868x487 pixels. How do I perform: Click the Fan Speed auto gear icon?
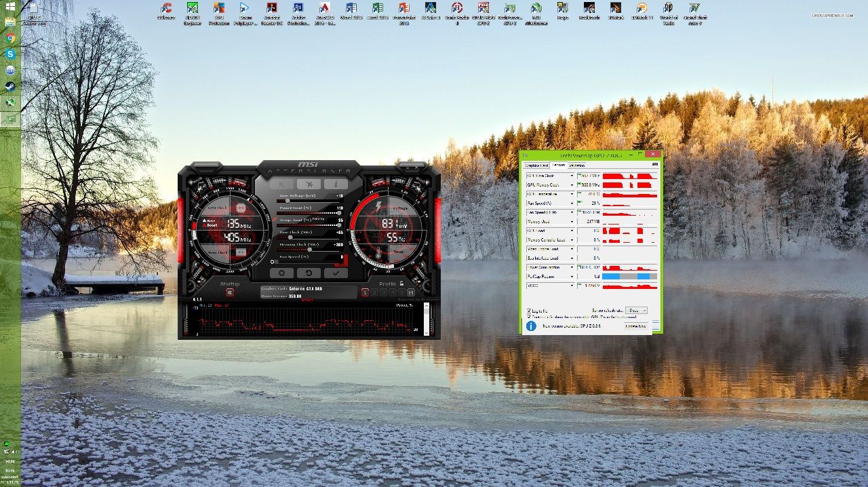tap(273, 262)
